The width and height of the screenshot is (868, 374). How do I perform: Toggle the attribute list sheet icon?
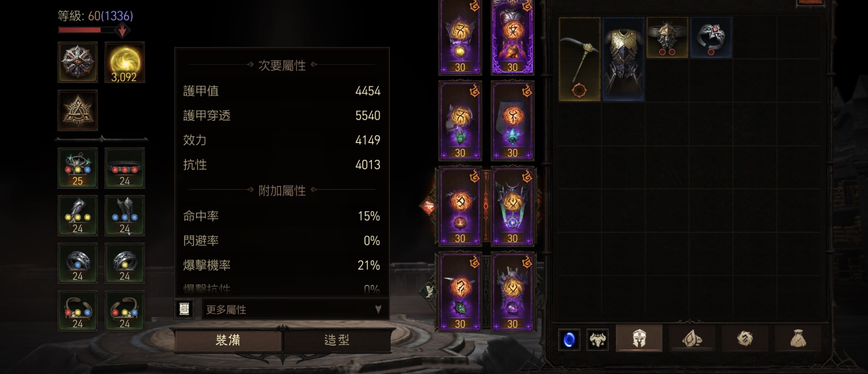tap(184, 309)
